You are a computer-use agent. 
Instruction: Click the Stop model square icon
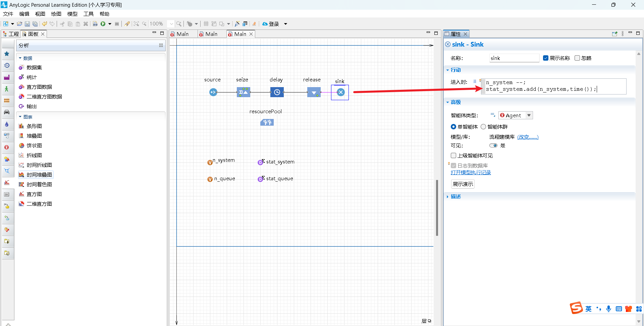pyautogui.click(x=117, y=24)
